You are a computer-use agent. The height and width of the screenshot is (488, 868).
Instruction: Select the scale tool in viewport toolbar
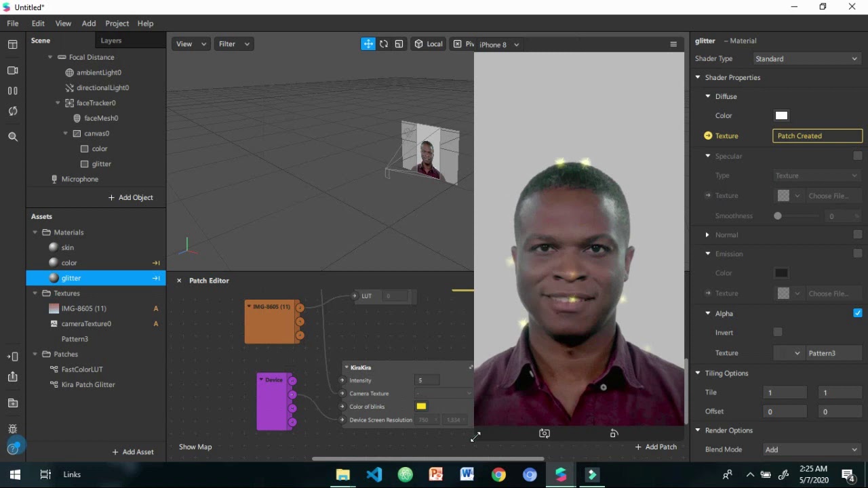399,44
